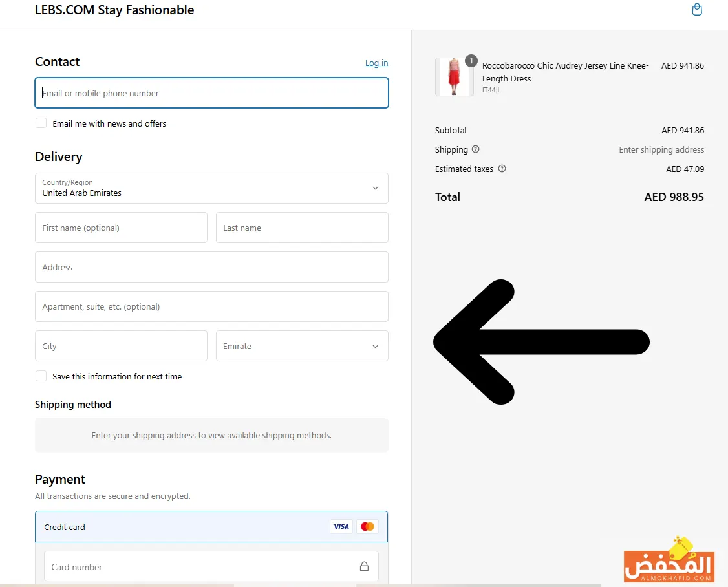Click the Mastercard logo
The width and height of the screenshot is (728, 587).
point(367,527)
